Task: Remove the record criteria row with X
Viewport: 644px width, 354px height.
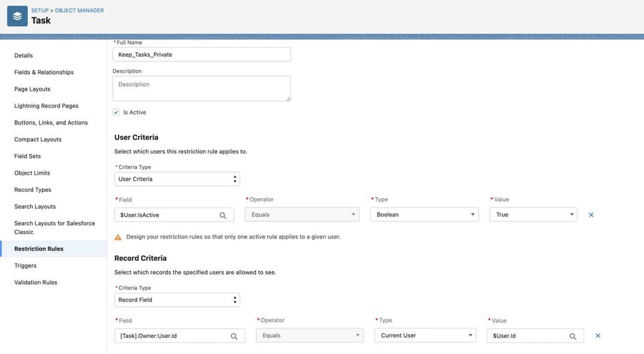Action: click(x=597, y=336)
